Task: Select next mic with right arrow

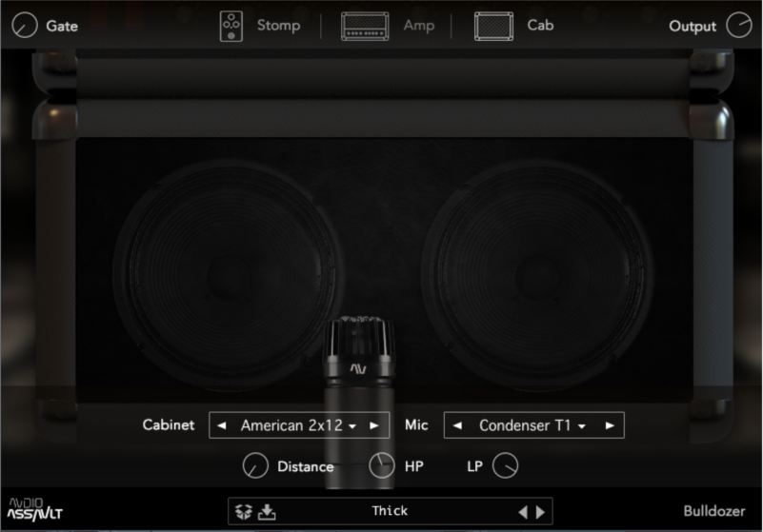Action: point(610,425)
